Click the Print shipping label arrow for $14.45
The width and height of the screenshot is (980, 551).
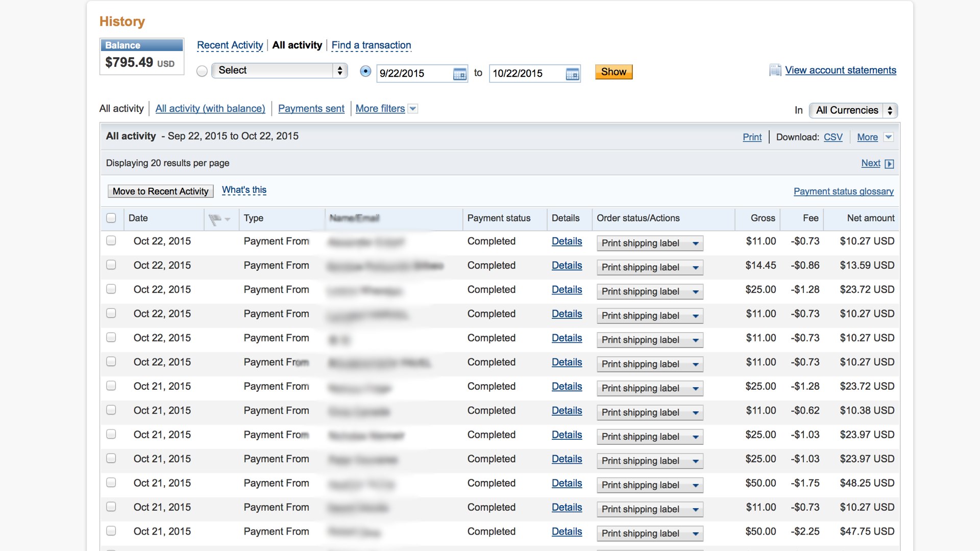pyautogui.click(x=695, y=267)
